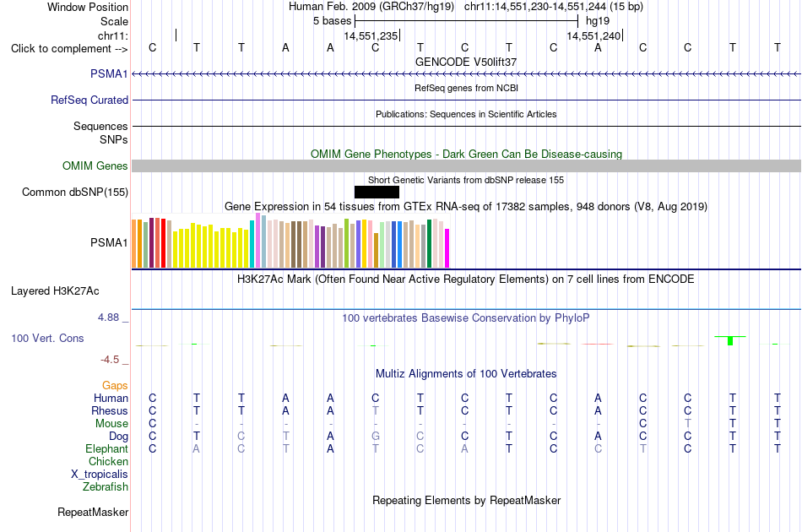Click the 'Mouse' alignment row label
The image size is (802, 532).
click(111, 424)
